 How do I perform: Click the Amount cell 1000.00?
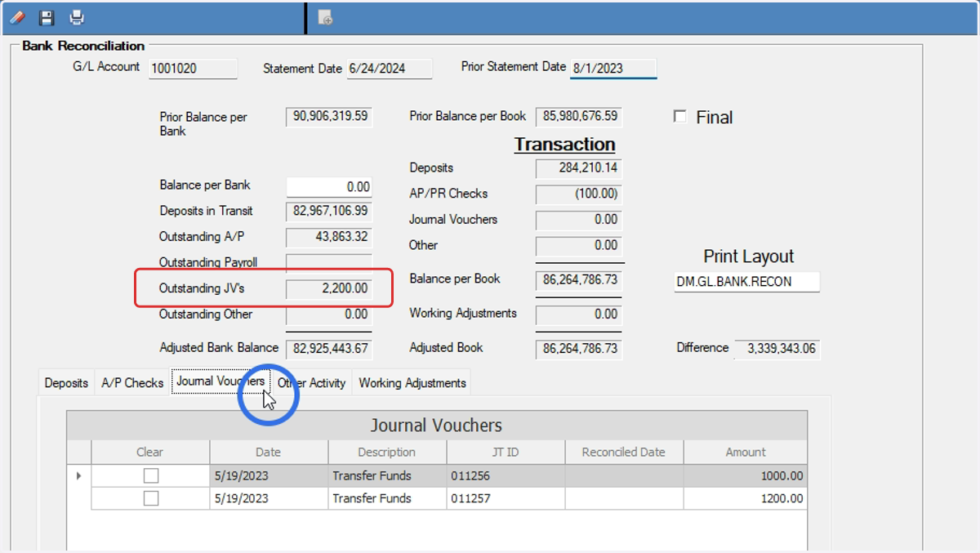pyautogui.click(x=746, y=475)
